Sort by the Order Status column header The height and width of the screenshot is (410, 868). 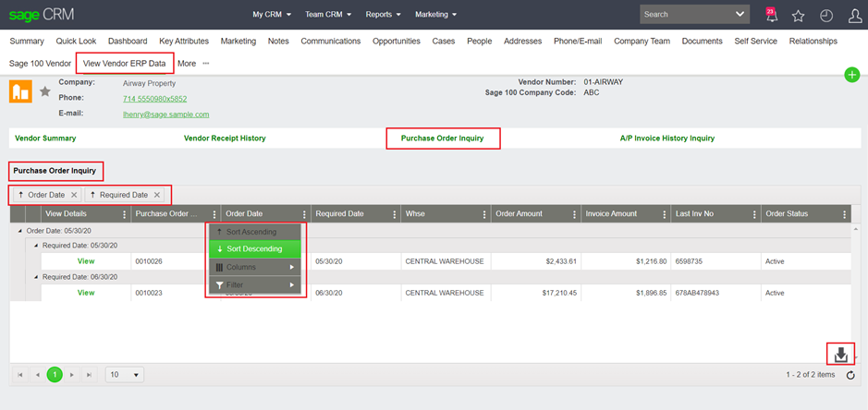[x=787, y=213]
